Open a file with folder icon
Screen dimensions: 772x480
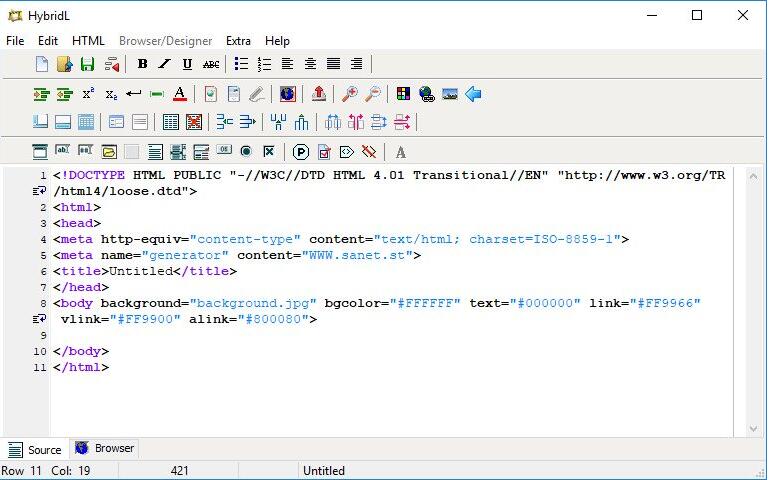click(64, 64)
